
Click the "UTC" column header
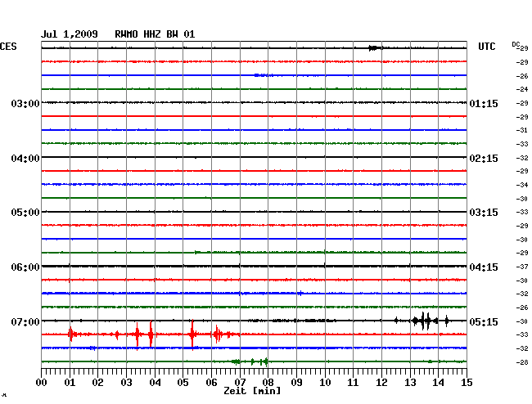pos(486,47)
